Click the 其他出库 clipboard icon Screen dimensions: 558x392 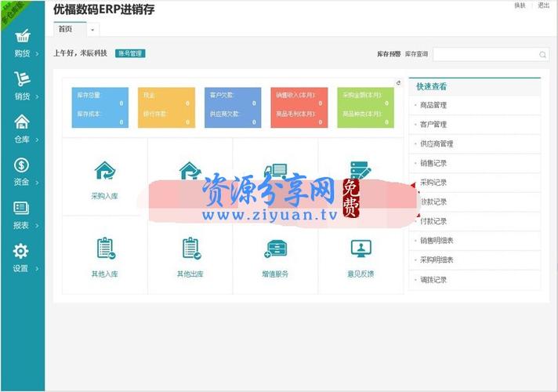[191, 249]
